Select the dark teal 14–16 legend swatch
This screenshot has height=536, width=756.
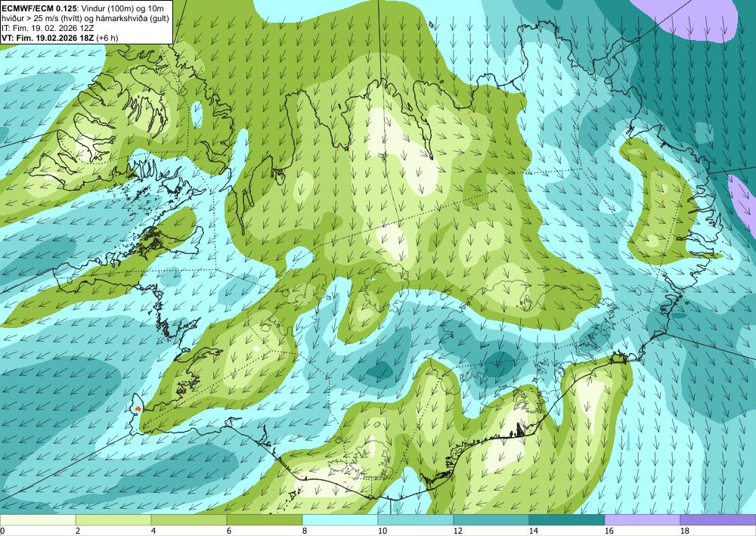point(567,519)
